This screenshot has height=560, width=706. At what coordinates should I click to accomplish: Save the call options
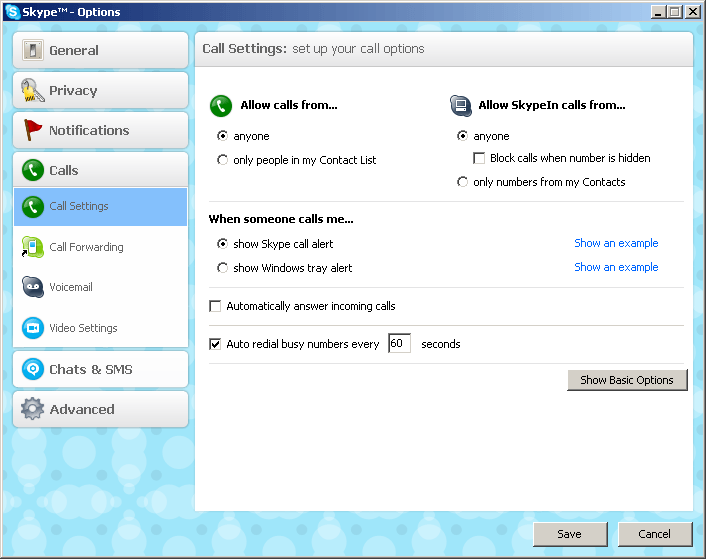point(570,534)
